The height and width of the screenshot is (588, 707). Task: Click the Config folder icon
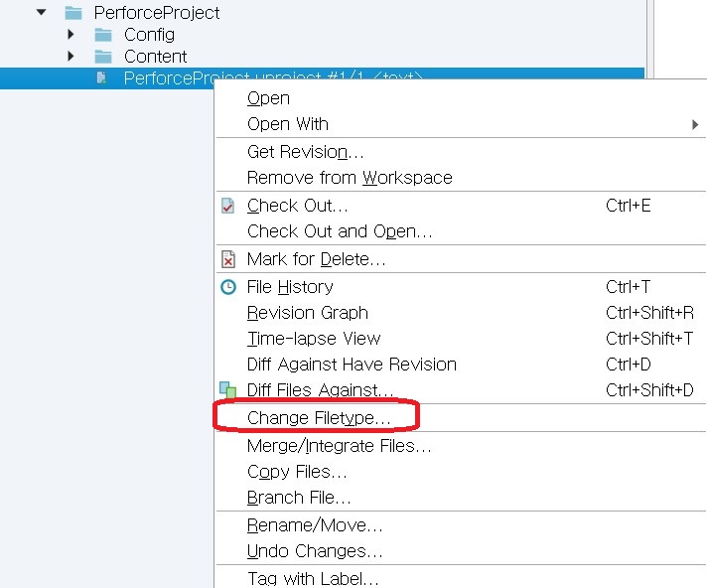coord(103,35)
